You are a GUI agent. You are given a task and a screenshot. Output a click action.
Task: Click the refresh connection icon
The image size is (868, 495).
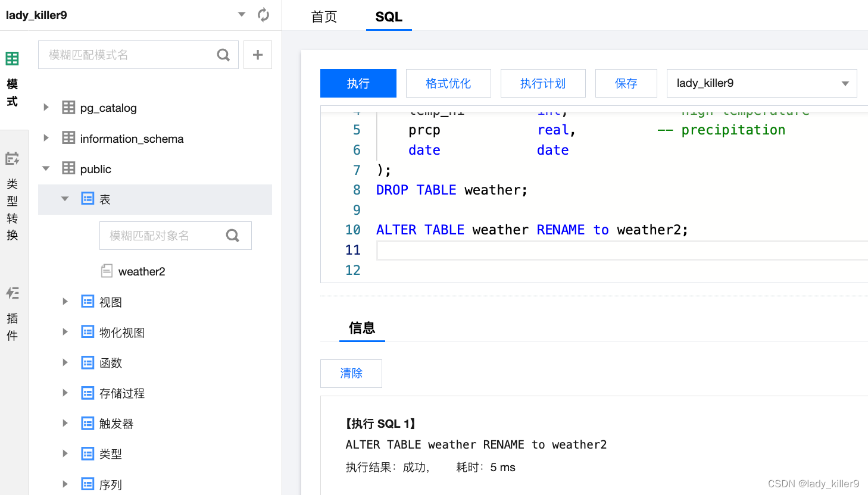[264, 15]
